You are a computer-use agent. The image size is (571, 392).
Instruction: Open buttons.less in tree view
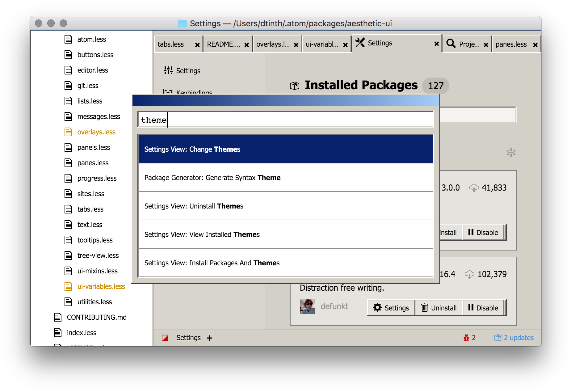click(95, 55)
